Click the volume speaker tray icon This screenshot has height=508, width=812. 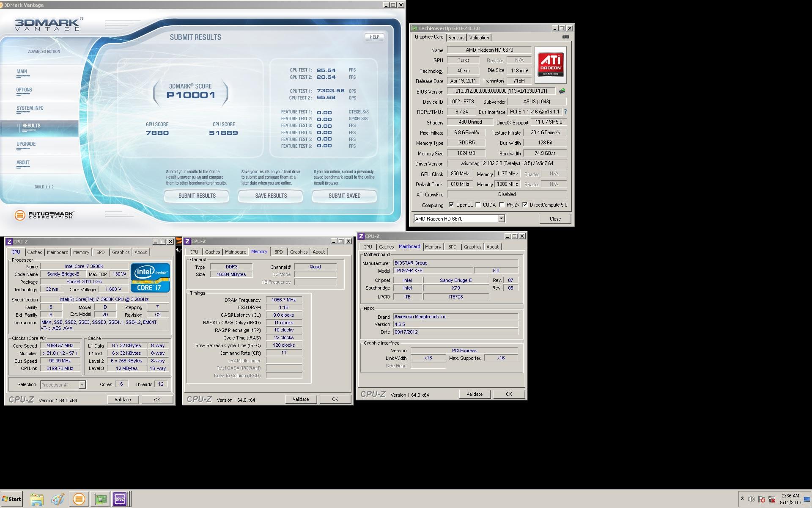point(752,499)
